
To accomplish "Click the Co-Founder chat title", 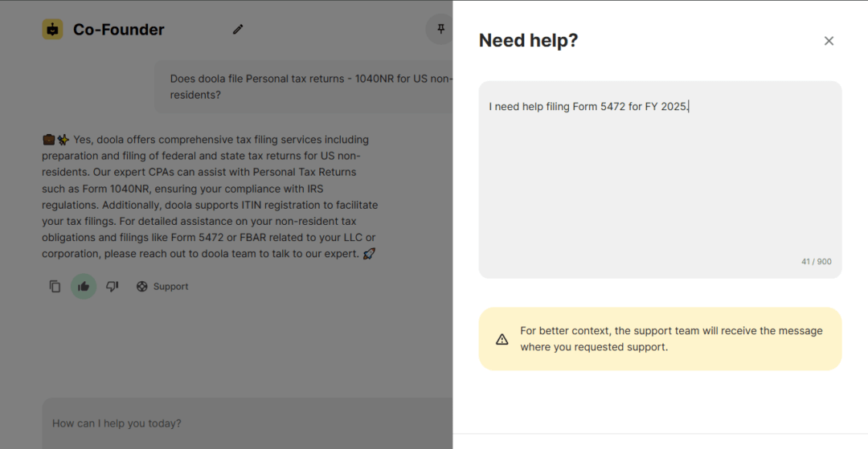I will 119,30.
